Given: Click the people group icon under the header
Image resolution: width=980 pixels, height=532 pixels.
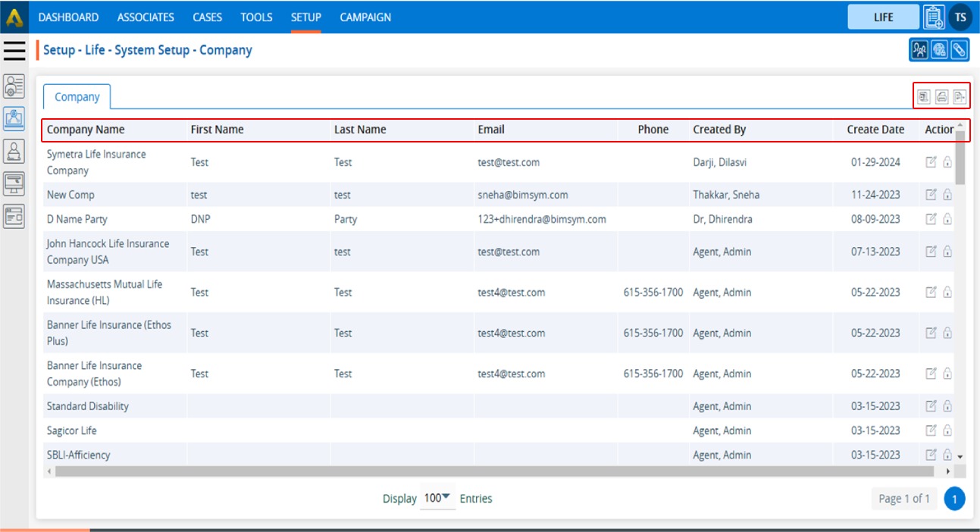Looking at the screenshot, I should (x=919, y=50).
